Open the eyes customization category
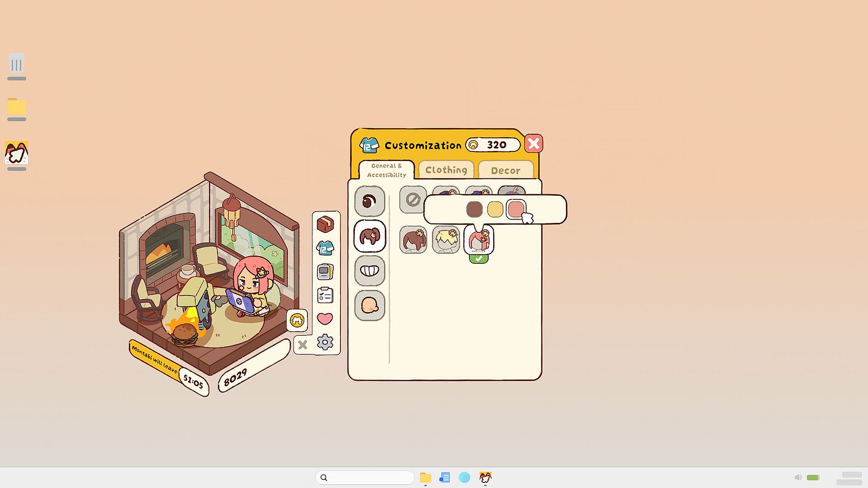This screenshot has width=868, height=488. (369, 201)
